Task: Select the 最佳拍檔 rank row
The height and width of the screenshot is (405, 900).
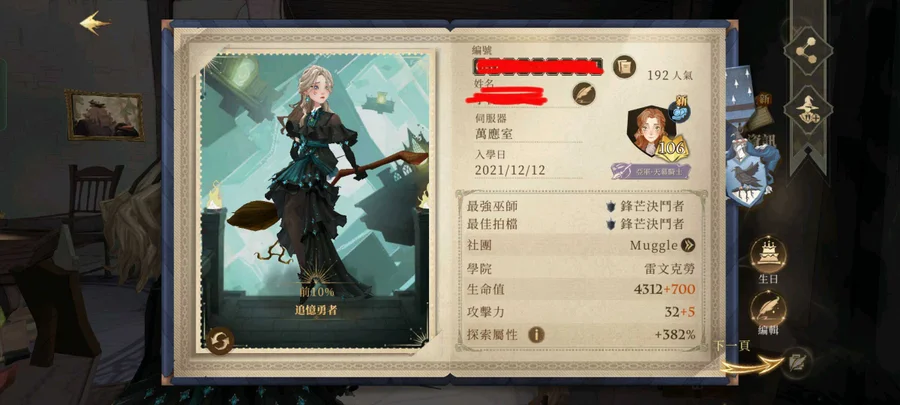Action: click(x=580, y=224)
